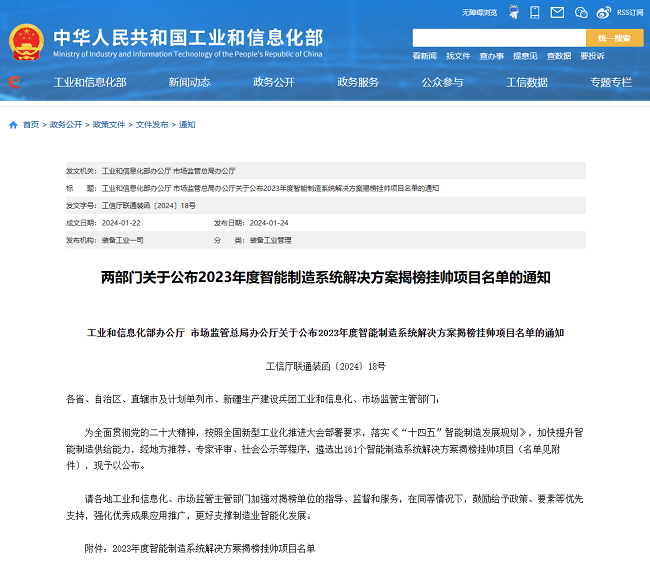Screen dimensions: 650x561
Task: Click the salutation line 各省、自治区、直辖市…
Action: pos(252,399)
